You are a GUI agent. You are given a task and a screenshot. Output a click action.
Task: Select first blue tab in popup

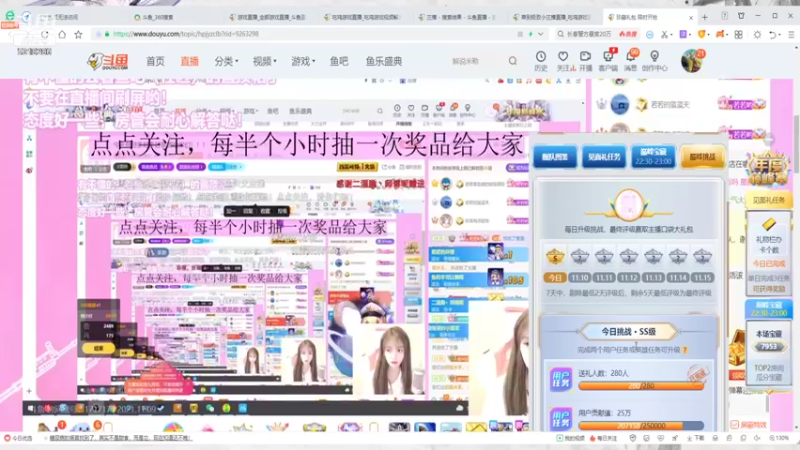[555, 157]
